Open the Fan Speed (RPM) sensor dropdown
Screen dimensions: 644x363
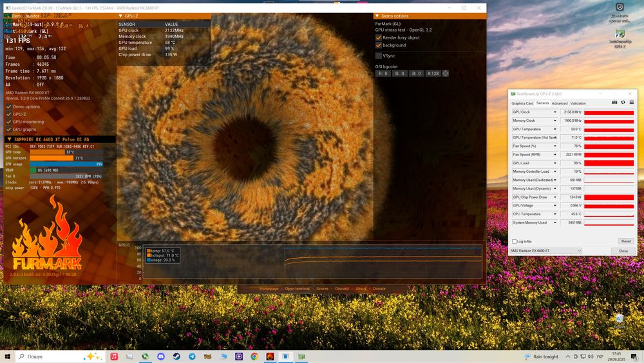pos(555,155)
